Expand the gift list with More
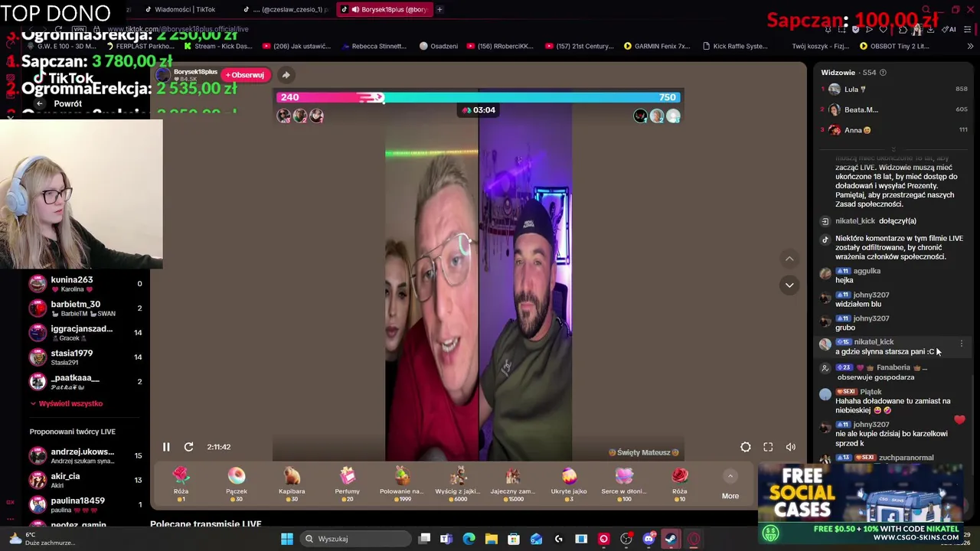The width and height of the screenshot is (980, 551). pos(730,485)
